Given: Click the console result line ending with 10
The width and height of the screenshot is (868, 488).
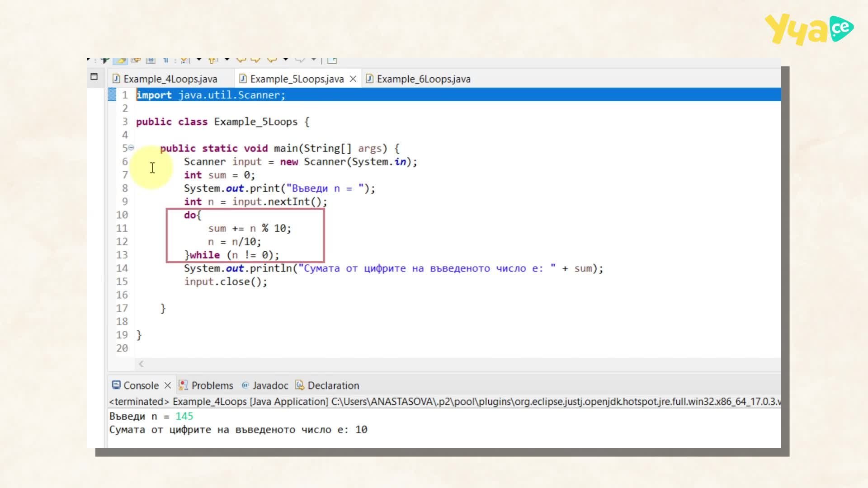Looking at the screenshot, I should point(238,430).
